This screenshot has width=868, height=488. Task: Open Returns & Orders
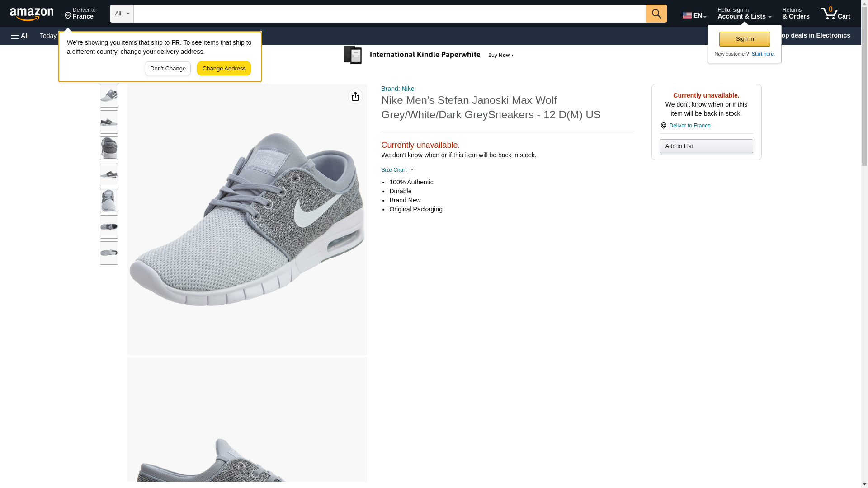[x=795, y=14]
